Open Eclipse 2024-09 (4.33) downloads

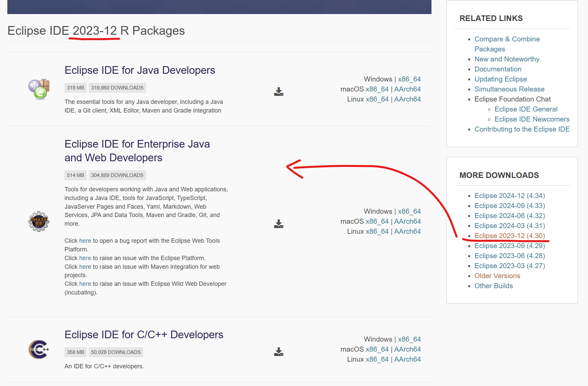click(510, 206)
